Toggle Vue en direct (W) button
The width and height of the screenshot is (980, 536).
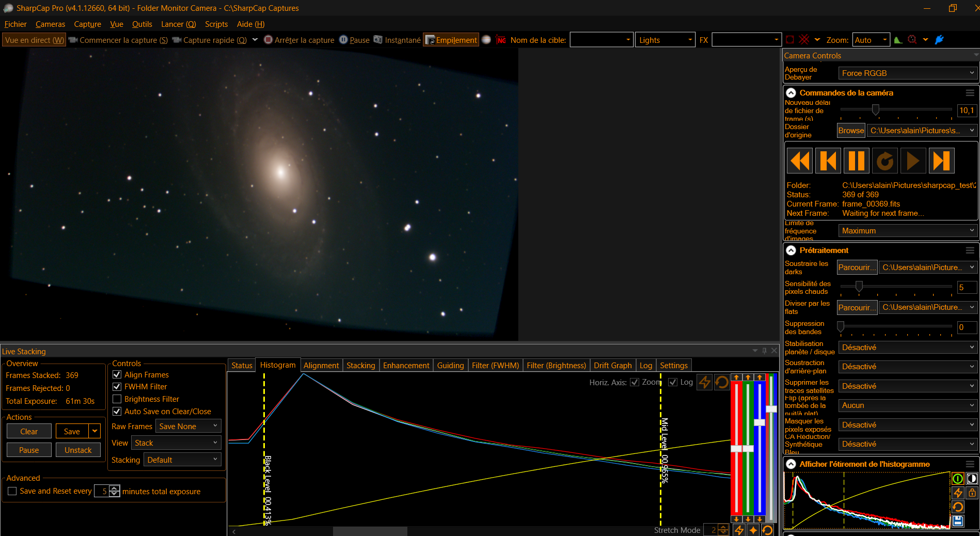34,40
